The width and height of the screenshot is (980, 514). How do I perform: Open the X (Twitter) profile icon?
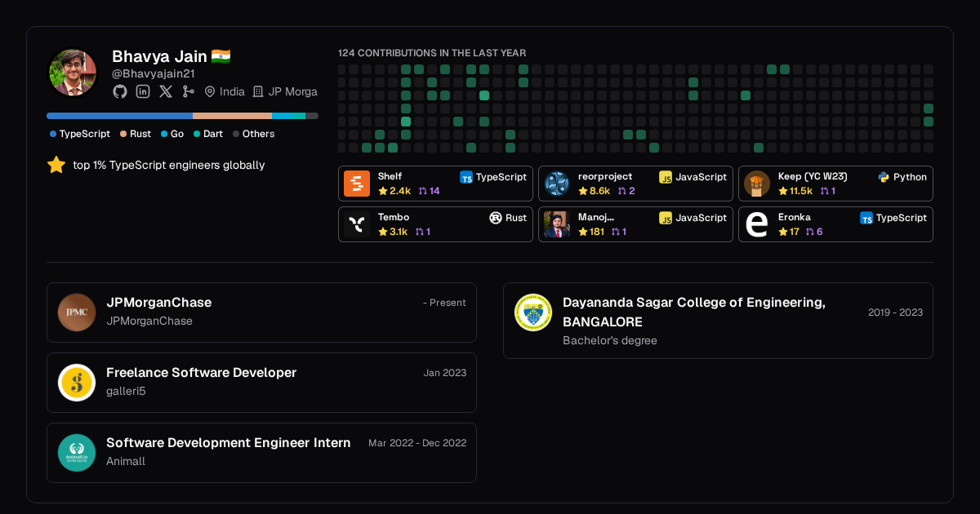pyautogui.click(x=166, y=91)
